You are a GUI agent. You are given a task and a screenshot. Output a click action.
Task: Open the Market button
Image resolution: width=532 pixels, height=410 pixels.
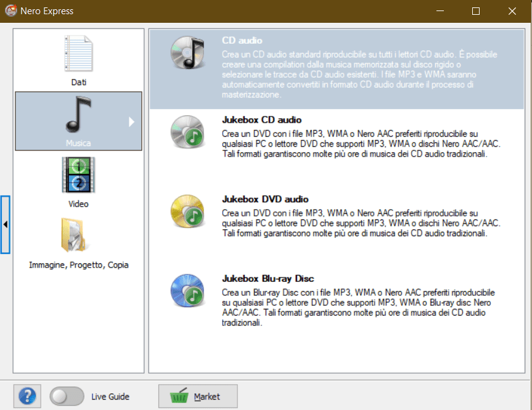(x=198, y=396)
